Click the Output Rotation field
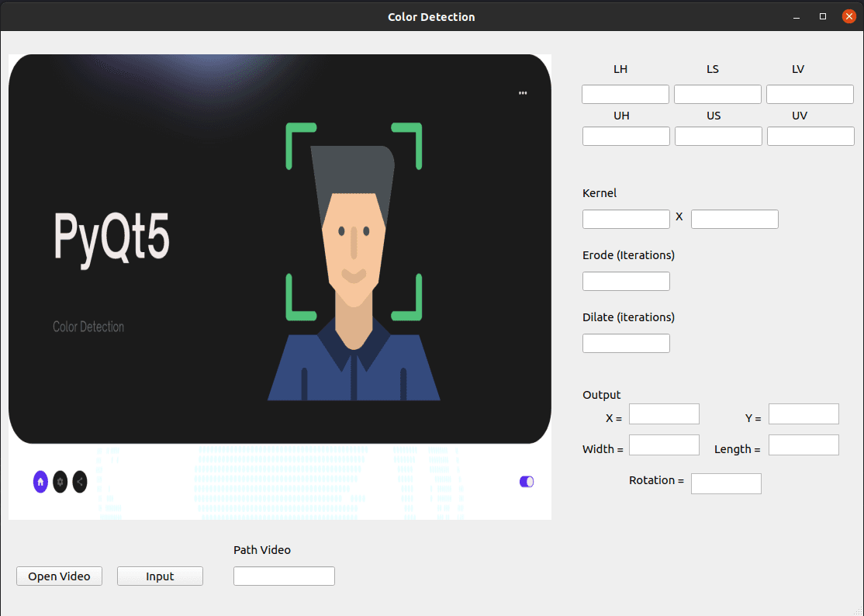The width and height of the screenshot is (864, 616). (726, 484)
